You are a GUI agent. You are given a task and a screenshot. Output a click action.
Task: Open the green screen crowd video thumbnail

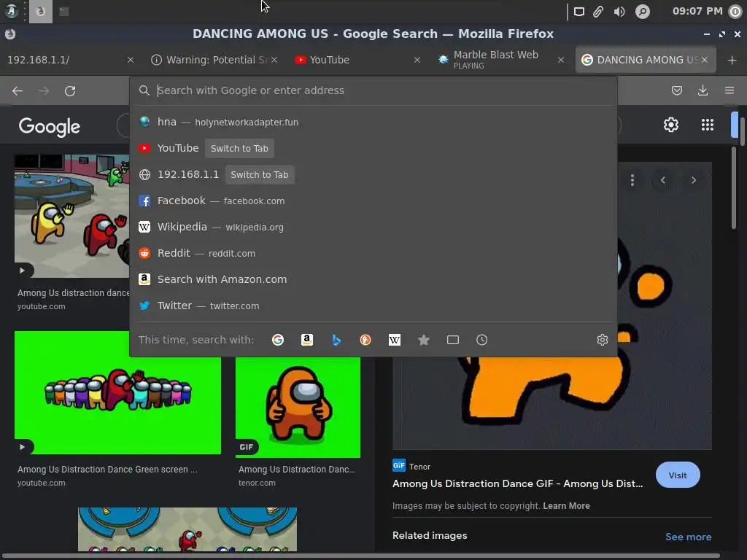pos(117,393)
